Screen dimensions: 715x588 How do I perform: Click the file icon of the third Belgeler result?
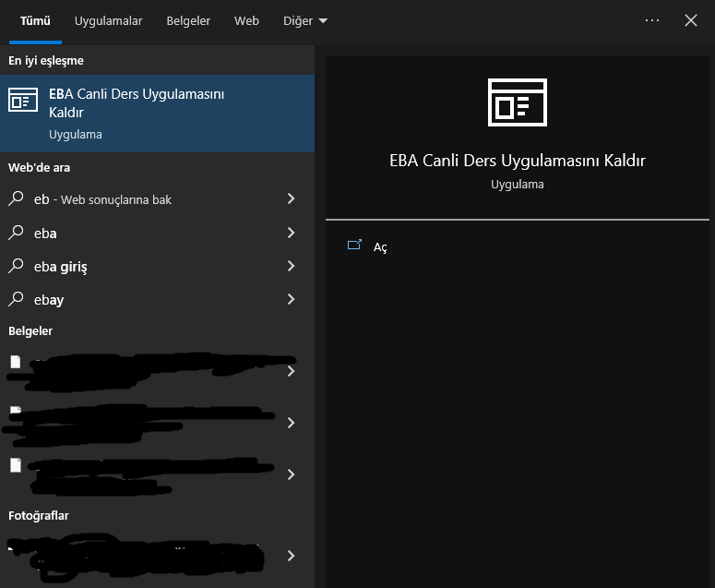point(16,465)
